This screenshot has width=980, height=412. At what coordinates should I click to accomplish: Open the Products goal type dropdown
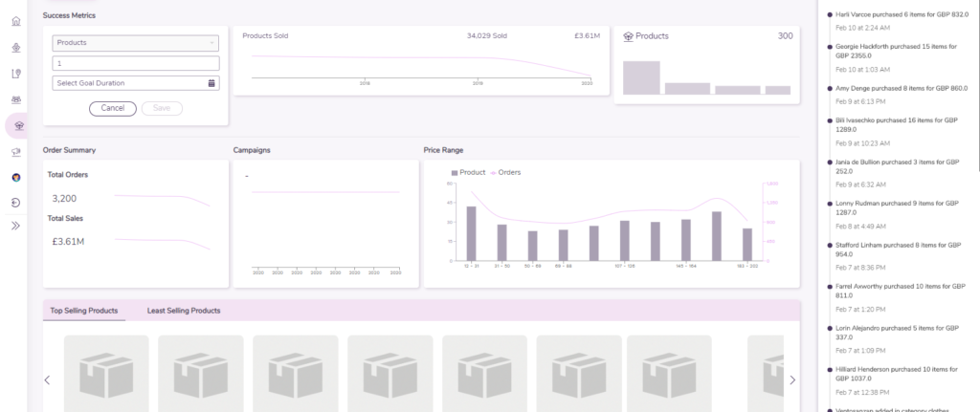[136, 43]
